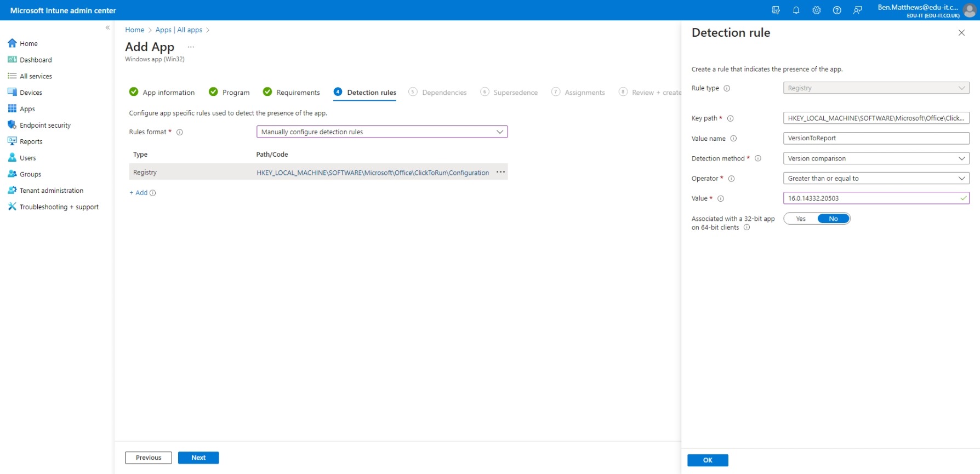
Task: Show info tooltip for Operator
Action: 731,179
